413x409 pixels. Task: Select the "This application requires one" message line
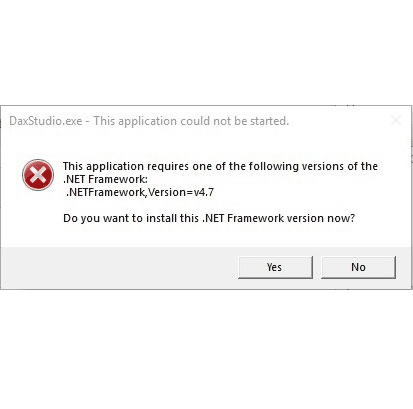click(x=220, y=166)
